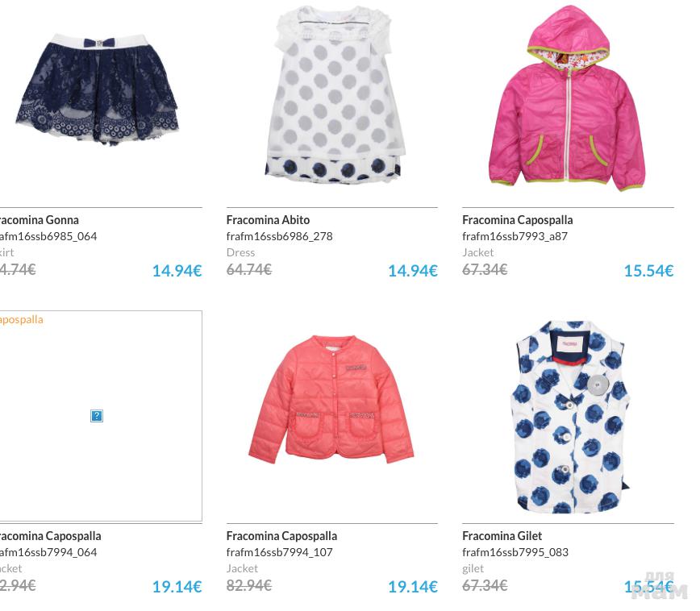
Task: Click product code frafm16ssb7995_083
Action: (515, 552)
